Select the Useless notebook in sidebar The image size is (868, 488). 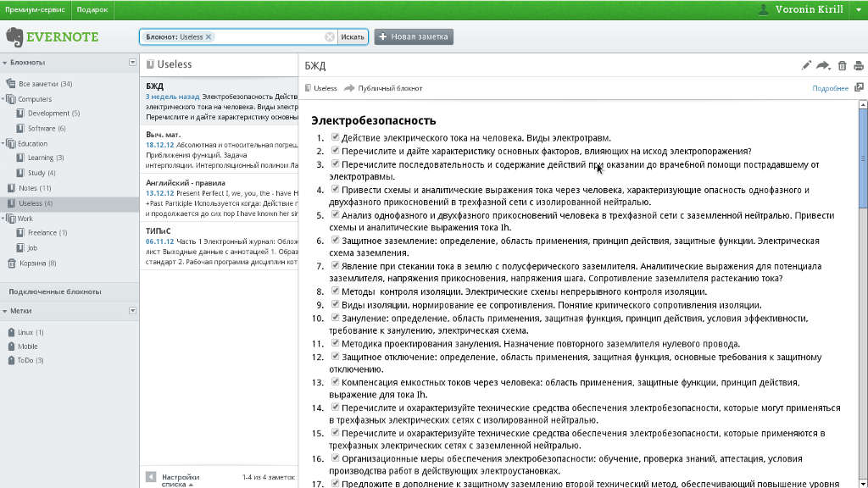70,203
